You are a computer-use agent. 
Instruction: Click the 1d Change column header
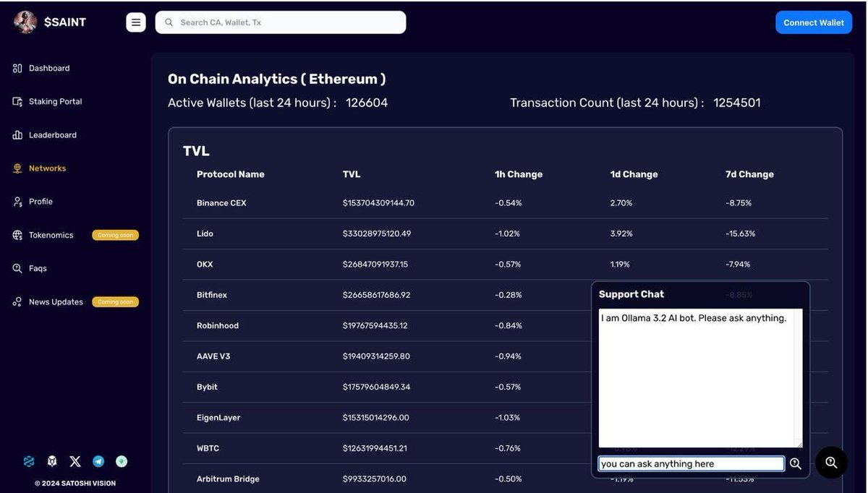(x=634, y=174)
